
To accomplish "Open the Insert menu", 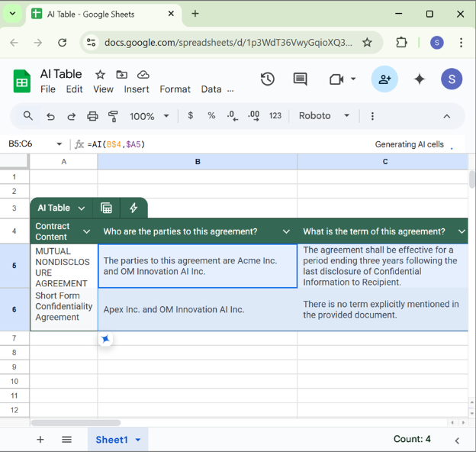I will coord(137,89).
